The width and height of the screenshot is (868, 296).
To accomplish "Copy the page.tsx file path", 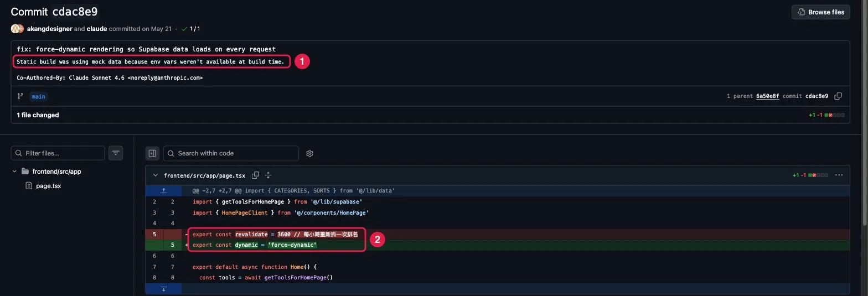I will pos(255,175).
